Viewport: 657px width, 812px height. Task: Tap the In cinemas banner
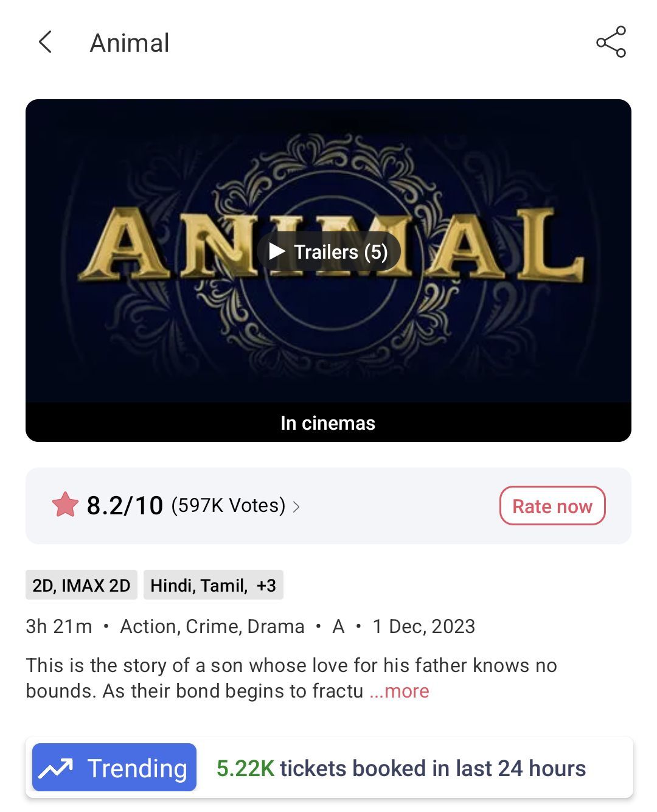pyautogui.click(x=328, y=422)
